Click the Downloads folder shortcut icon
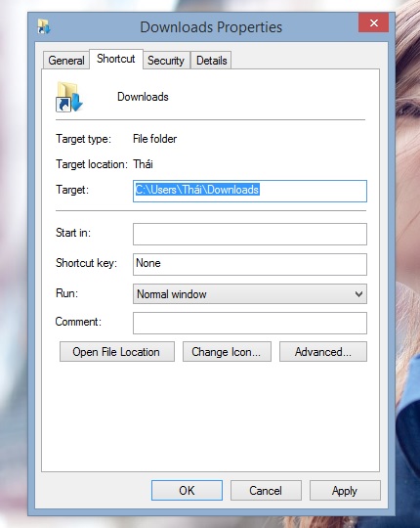420x528 pixels. point(69,97)
